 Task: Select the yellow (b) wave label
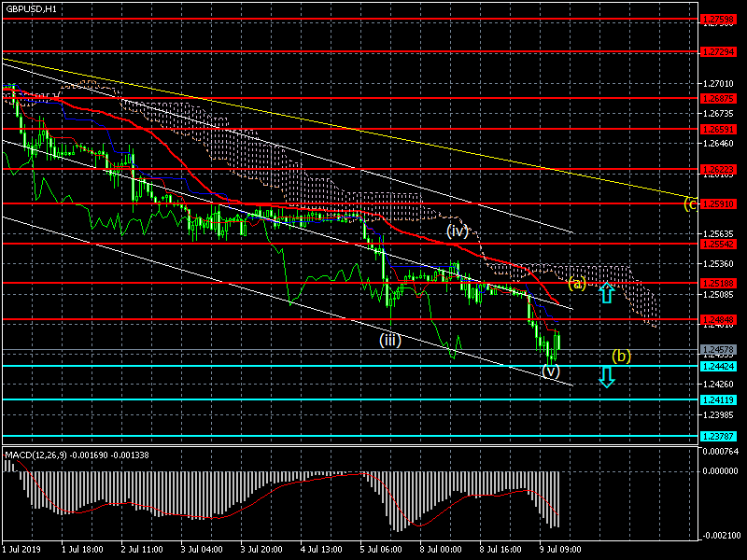pyautogui.click(x=621, y=356)
